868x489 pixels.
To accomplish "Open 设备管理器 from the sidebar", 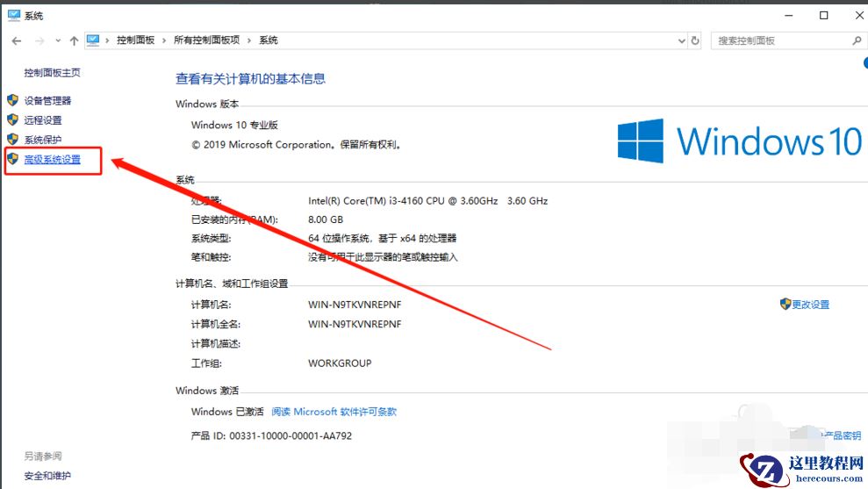I will point(47,101).
